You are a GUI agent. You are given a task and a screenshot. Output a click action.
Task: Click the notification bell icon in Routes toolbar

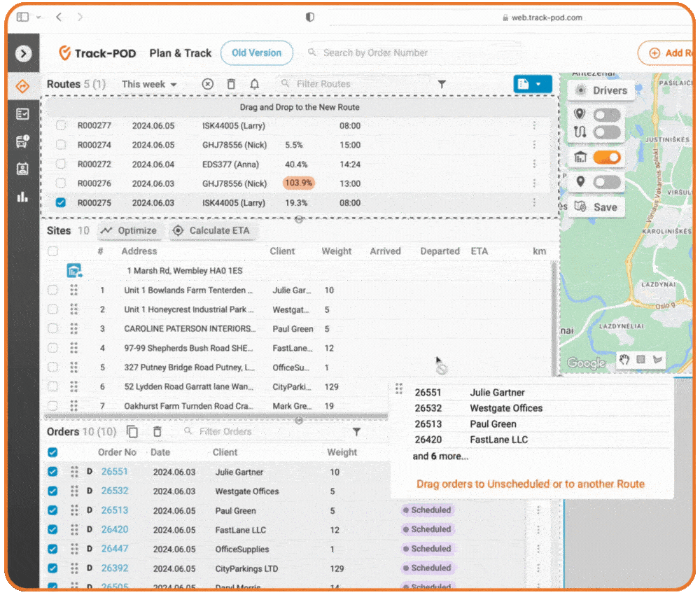255,84
